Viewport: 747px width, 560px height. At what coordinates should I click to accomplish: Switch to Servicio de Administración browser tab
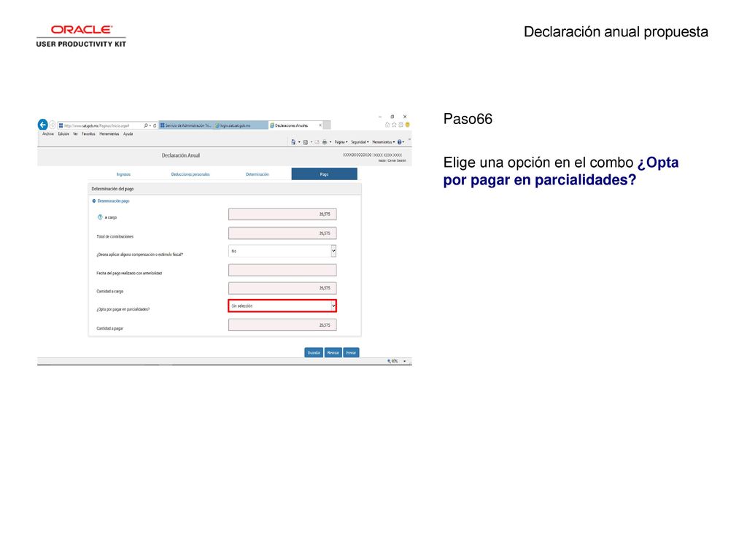click(x=186, y=125)
